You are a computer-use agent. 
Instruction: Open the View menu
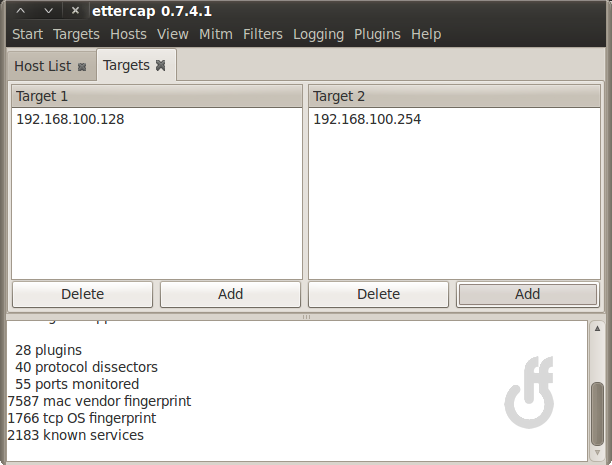(173, 34)
